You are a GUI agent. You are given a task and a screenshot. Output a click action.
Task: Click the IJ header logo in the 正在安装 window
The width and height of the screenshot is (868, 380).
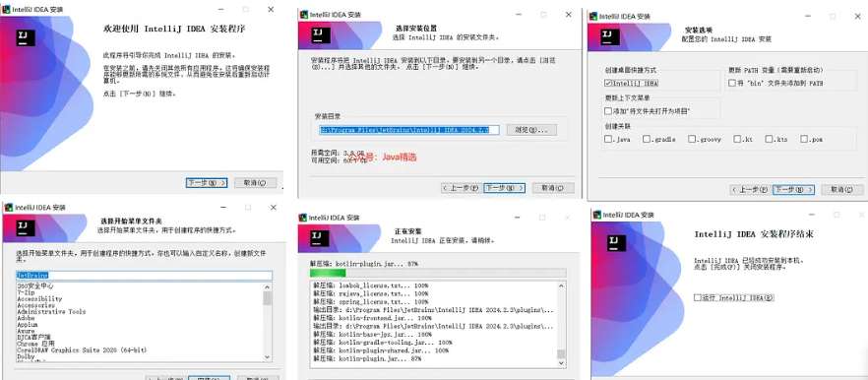coord(320,238)
